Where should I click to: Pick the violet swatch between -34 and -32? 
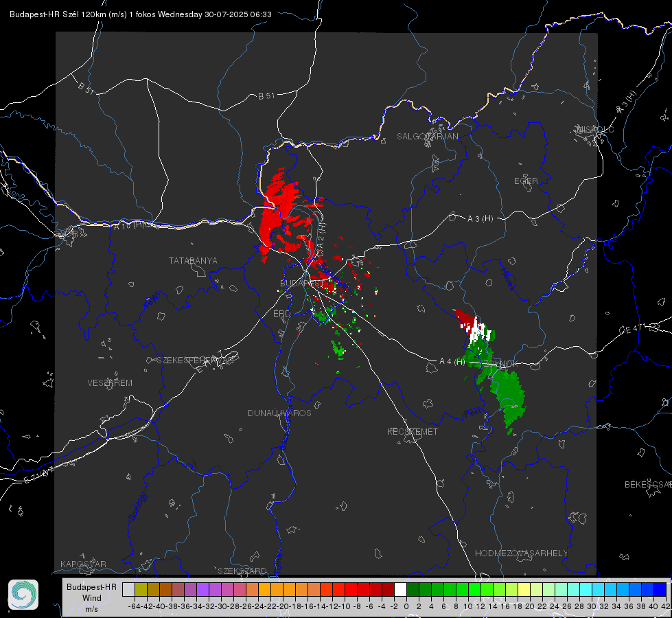coord(202,589)
